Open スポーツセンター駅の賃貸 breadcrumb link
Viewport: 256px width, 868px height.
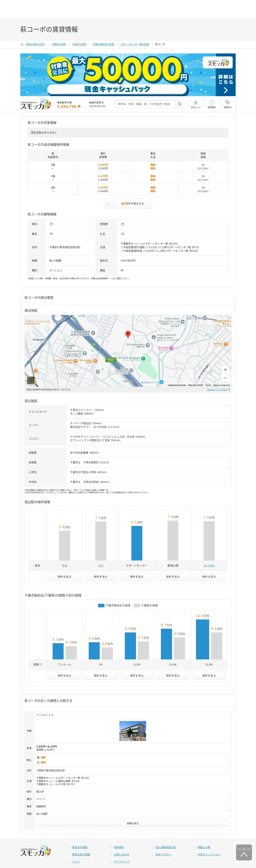tap(135, 44)
